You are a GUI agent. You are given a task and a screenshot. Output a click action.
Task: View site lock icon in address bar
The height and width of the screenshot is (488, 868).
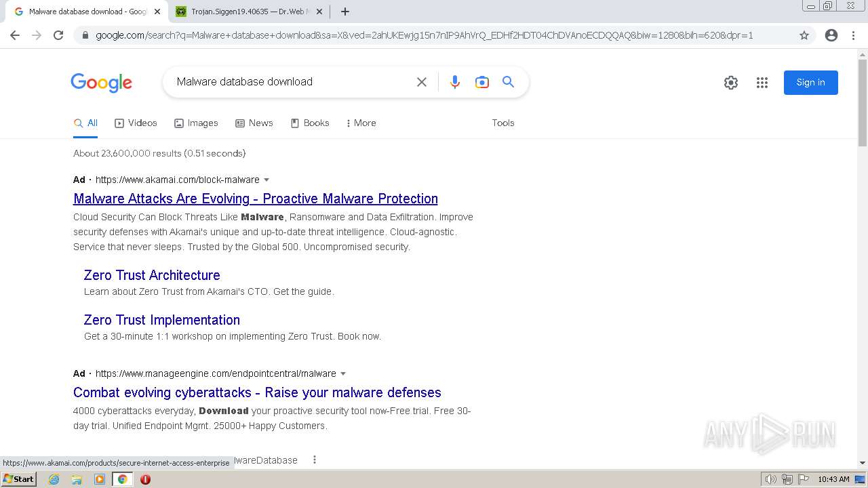pos(85,35)
